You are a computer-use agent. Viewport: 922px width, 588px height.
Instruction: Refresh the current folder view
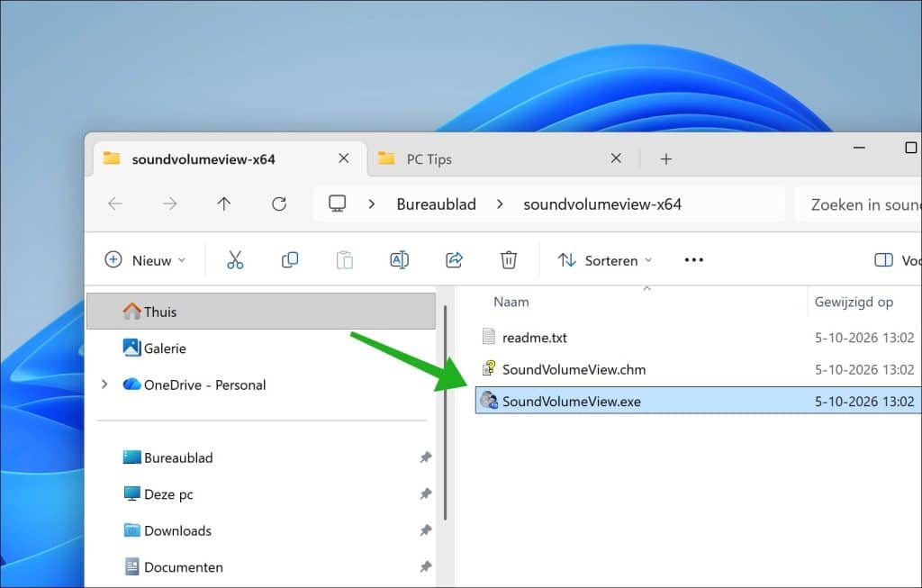[279, 204]
